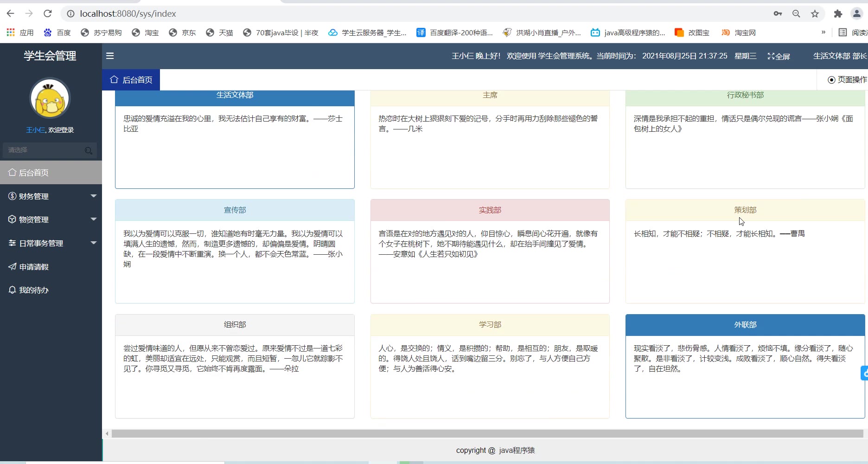Toggle the 页面操作 radio control
868x464 pixels.
click(x=831, y=80)
